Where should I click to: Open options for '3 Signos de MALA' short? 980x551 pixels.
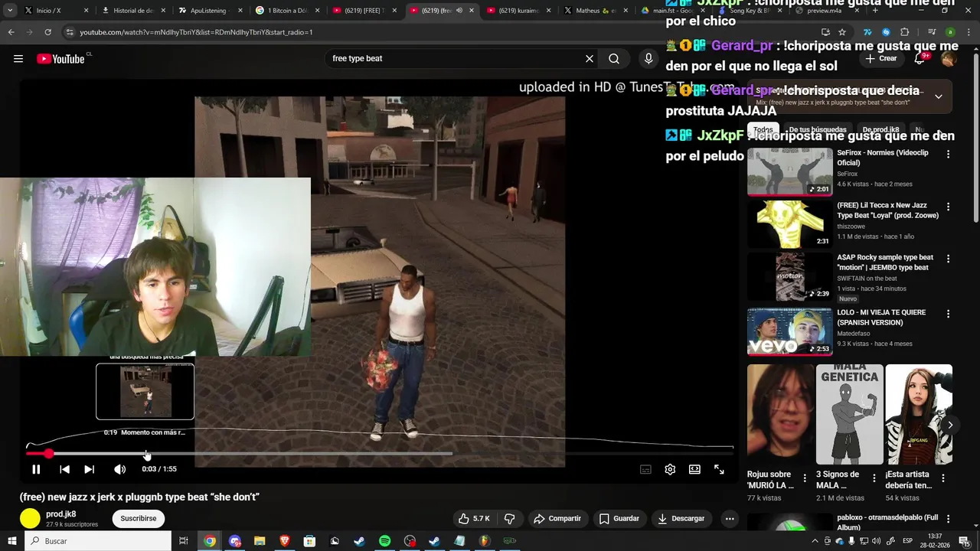click(x=874, y=478)
